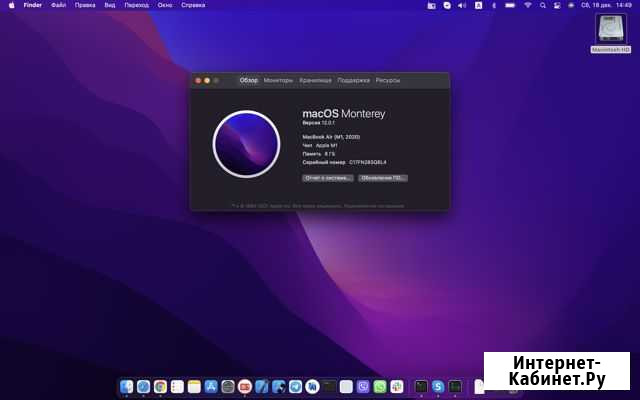This screenshot has width=640, height=400.
Task: Click the Bluetooth icon in menu bar
Action: click(x=493, y=5)
